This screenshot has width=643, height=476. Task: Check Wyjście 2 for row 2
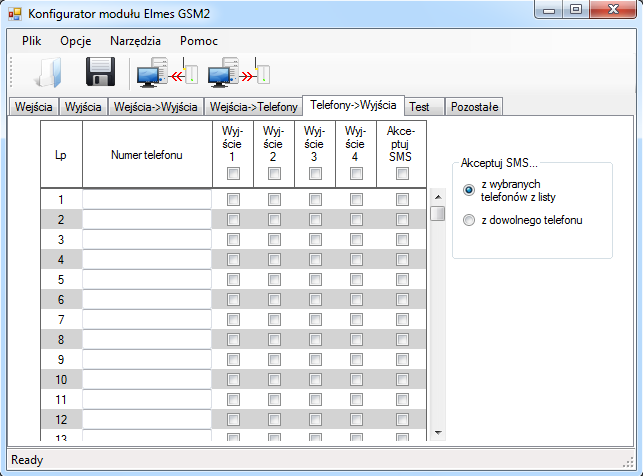click(274, 220)
